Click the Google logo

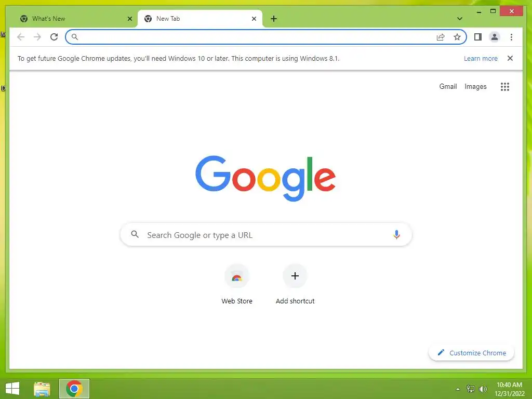pyautogui.click(x=265, y=179)
